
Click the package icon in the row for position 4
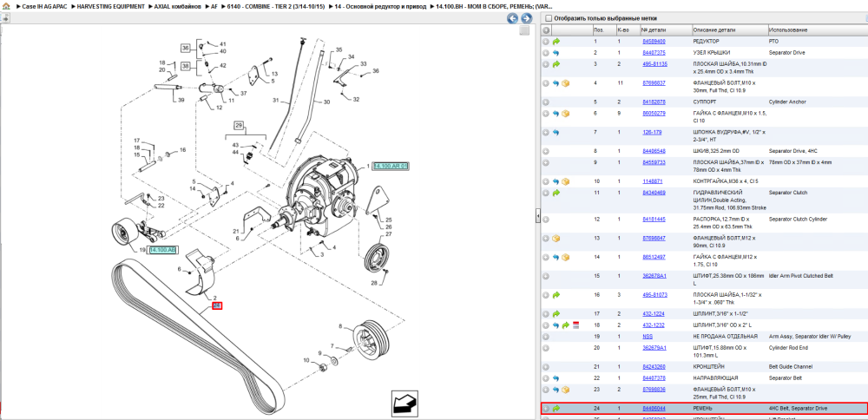(566, 83)
